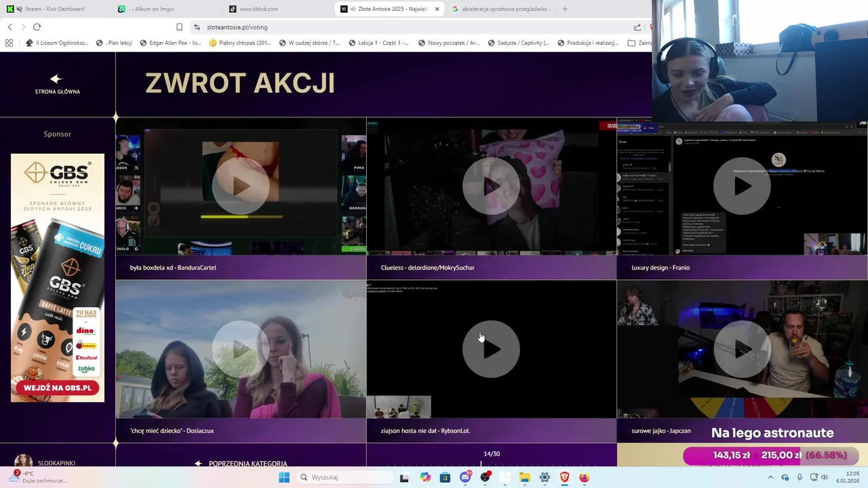Open OBS Studio from the taskbar

coord(485,477)
